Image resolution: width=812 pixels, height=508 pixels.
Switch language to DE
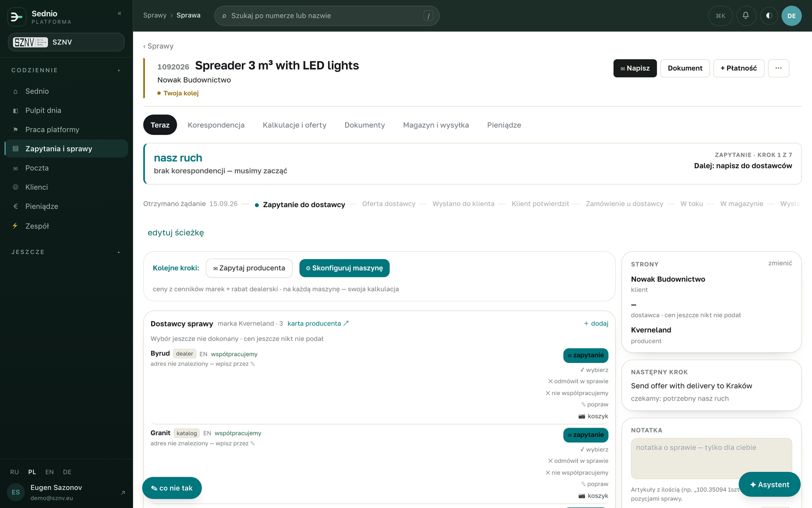[67, 472]
